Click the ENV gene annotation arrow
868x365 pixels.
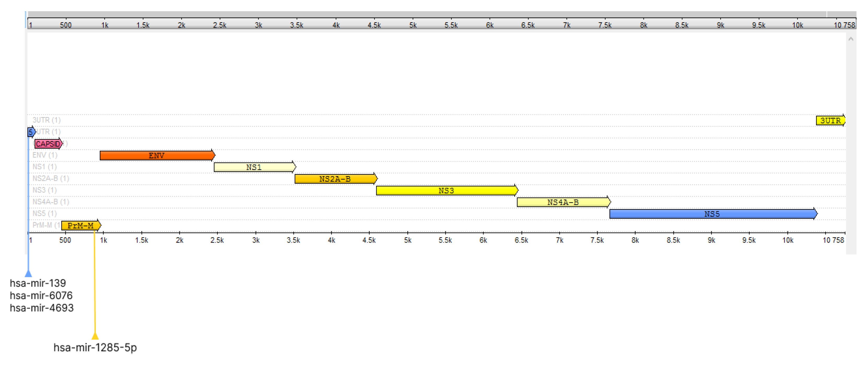coord(157,155)
